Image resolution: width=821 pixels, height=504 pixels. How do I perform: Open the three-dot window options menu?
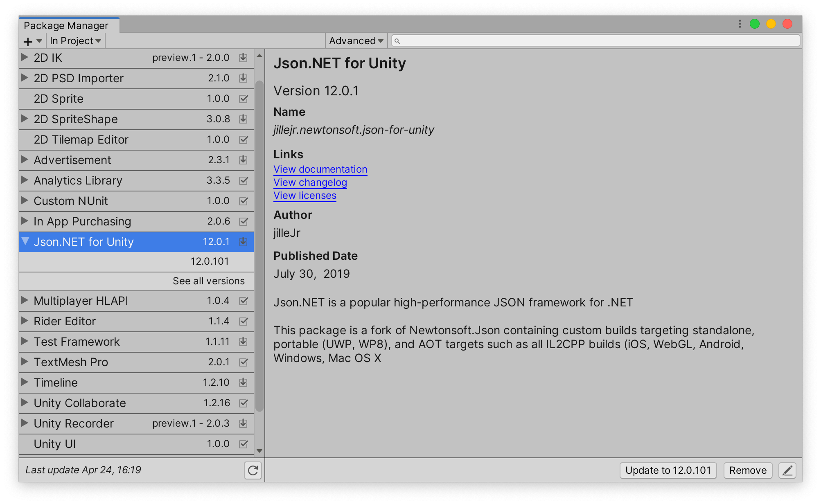tap(740, 24)
